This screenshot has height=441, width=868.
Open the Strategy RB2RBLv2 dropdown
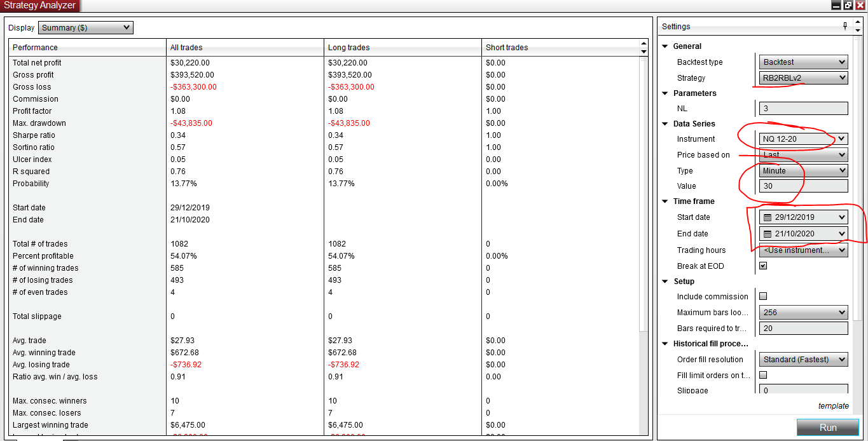click(x=804, y=78)
